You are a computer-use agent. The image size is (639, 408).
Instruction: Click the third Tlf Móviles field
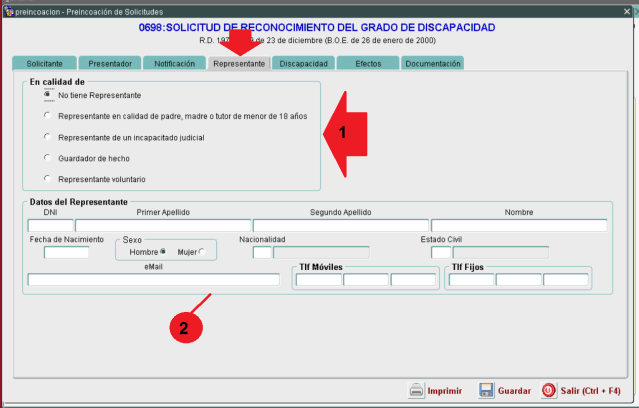(x=413, y=280)
